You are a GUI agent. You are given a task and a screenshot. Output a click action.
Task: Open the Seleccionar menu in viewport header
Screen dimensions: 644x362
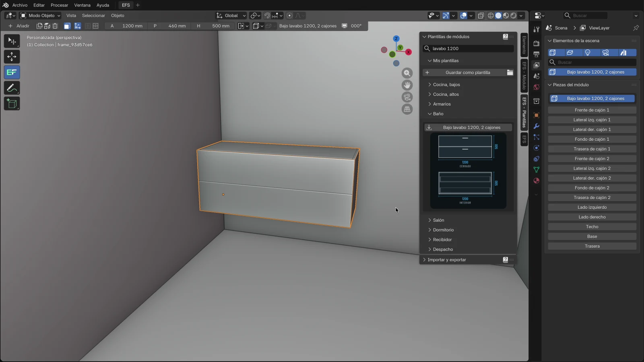[x=93, y=16]
